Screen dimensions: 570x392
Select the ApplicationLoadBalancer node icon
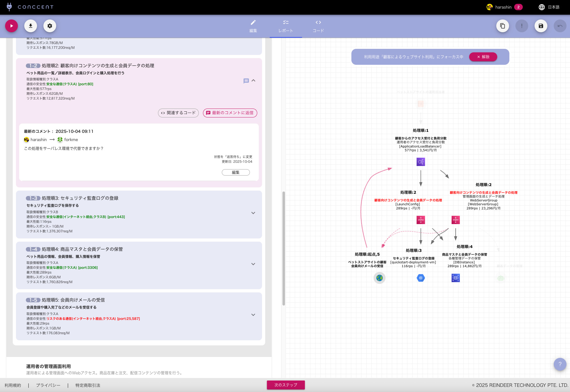coord(421,162)
